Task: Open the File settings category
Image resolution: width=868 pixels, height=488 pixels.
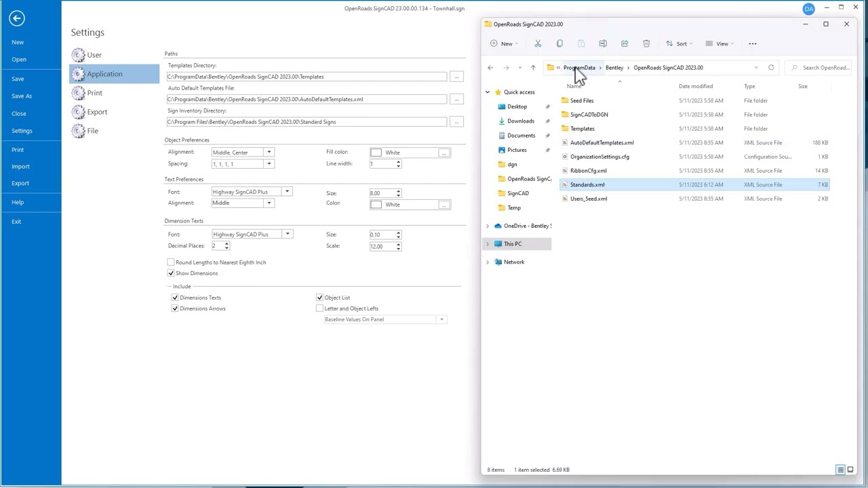Action: (x=85, y=131)
